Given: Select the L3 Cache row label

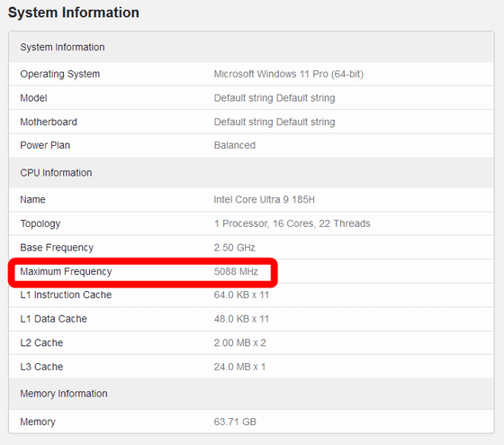Looking at the screenshot, I should (x=41, y=367).
